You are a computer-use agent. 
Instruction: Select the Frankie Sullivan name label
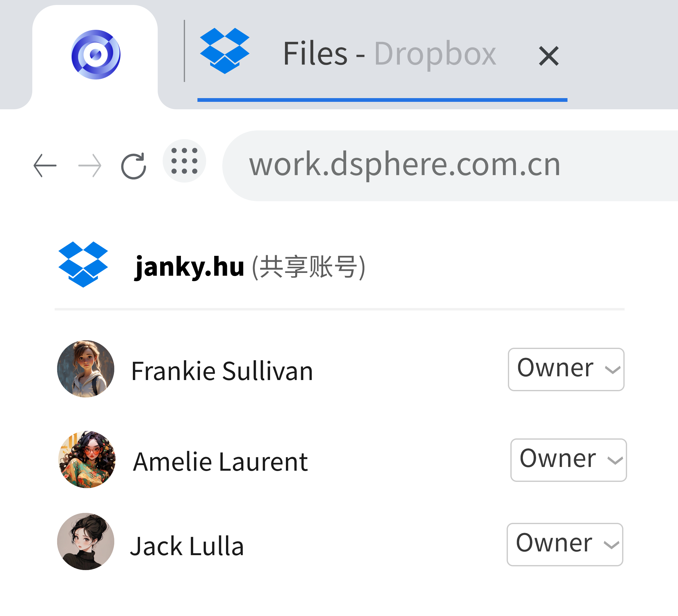(222, 371)
